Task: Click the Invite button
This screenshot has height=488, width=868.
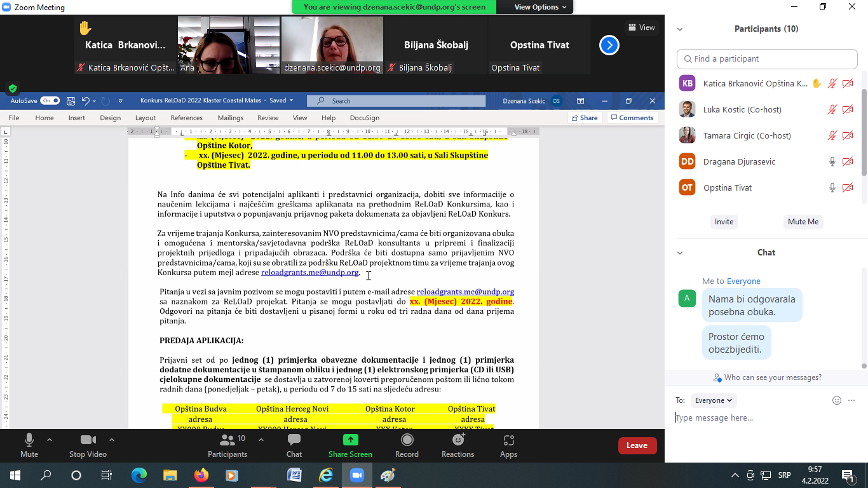Action: pos(724,222)
